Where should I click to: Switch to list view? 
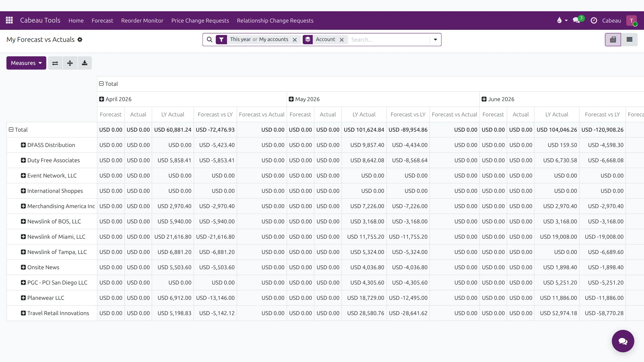(x=629, y=40)
